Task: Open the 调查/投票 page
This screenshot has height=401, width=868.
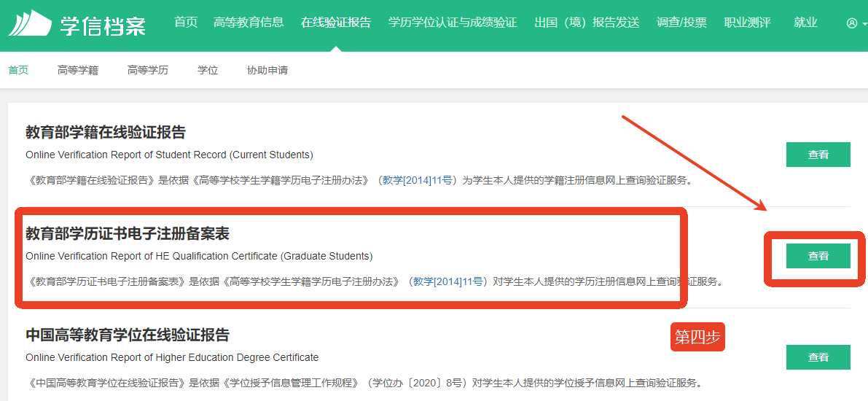Action: point(681,23)
